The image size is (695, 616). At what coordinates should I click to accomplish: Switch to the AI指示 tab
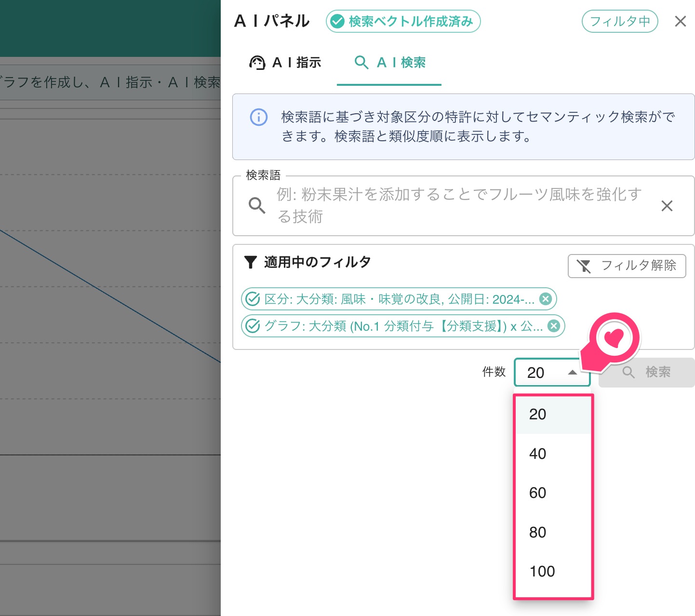(285, 63)
